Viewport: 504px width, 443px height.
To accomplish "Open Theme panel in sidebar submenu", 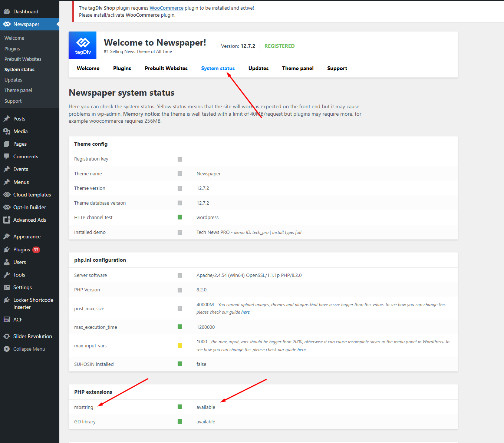I will (18, 90).
